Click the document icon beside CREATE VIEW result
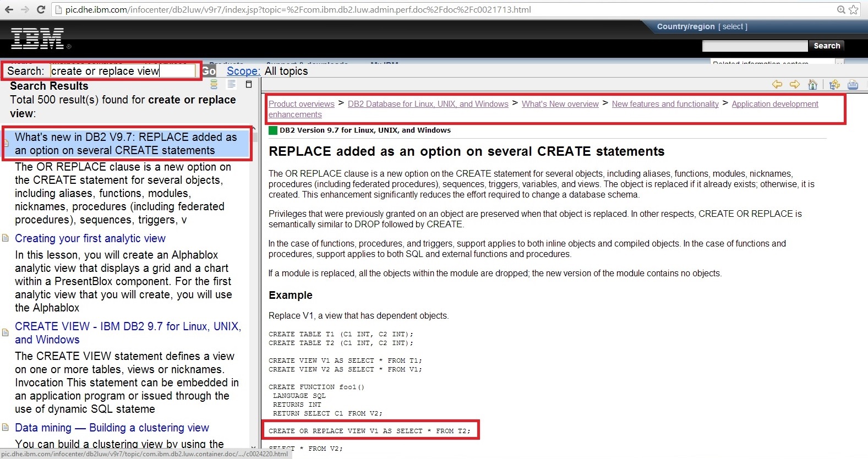The image size is (868, 459). tap(6, 332)
